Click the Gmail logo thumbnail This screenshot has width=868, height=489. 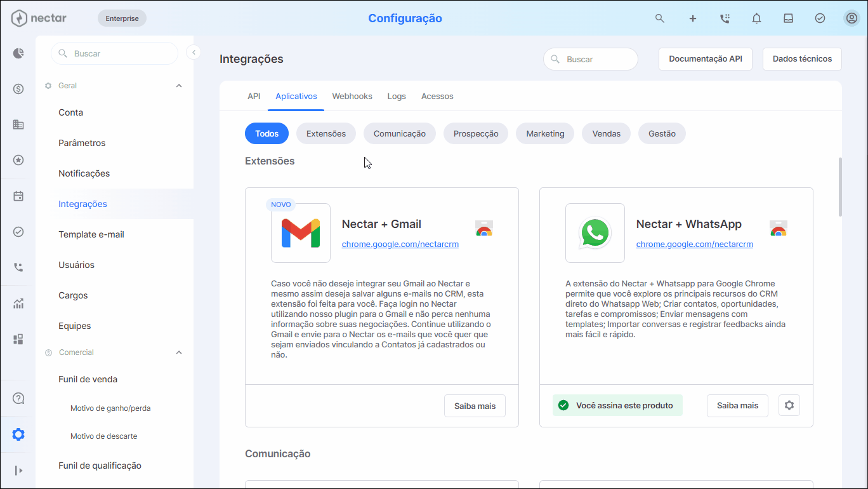[x=301, y=233]
